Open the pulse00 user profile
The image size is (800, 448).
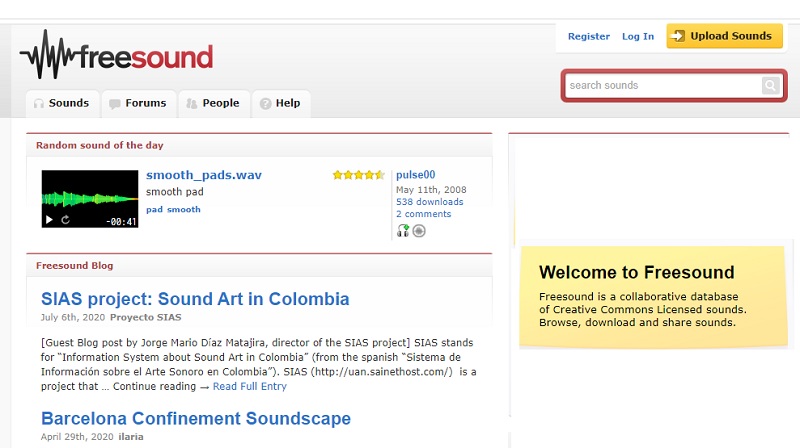[x=415, y=175]
